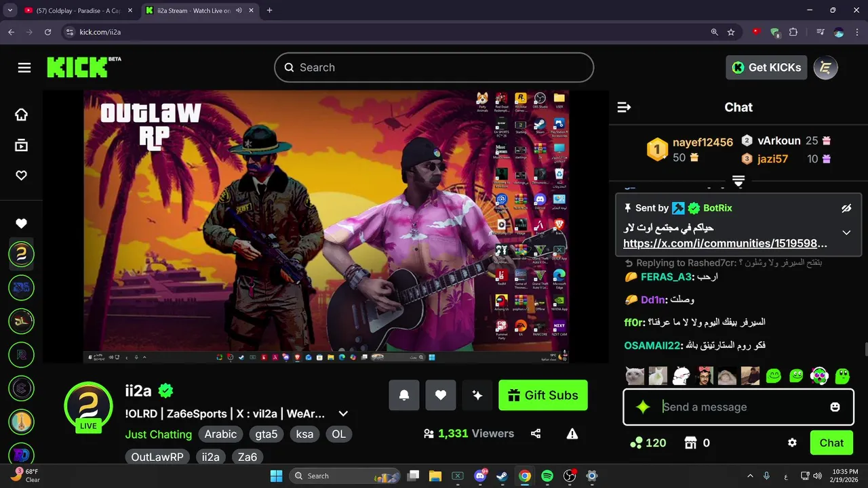The height and width of the screenshot is (488, 868).
Task: Open Discord from taskbar
Action: click(480, 476)
